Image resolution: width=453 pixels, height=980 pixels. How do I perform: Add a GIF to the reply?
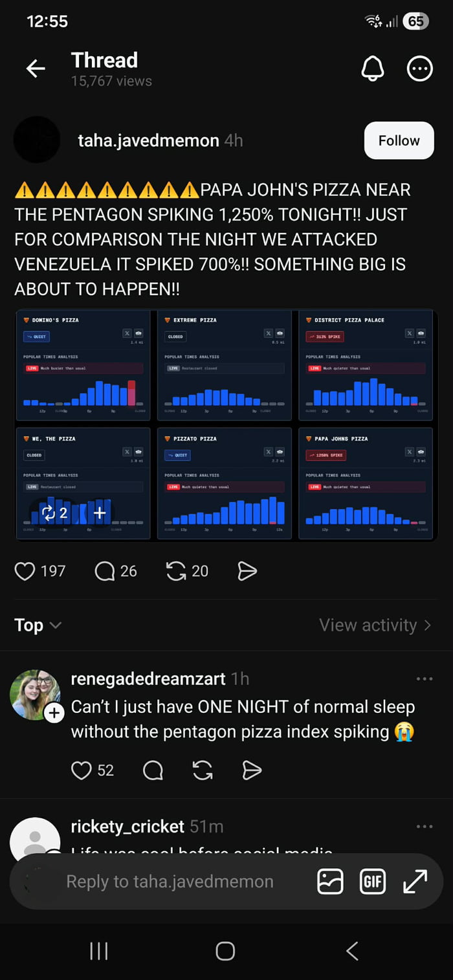(x=372, y=881)
